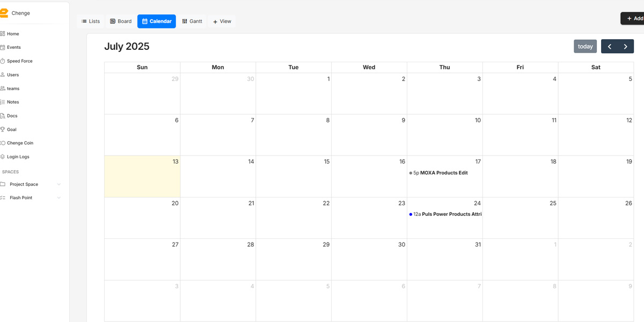Click the Flash Point list icon

(x=3, y=197)
